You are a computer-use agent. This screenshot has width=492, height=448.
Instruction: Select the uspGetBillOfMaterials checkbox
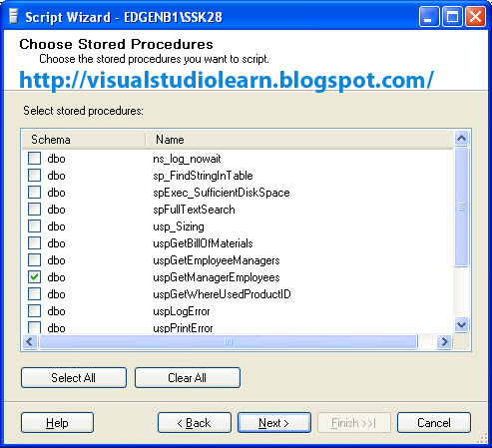click(x=34, y=243)
